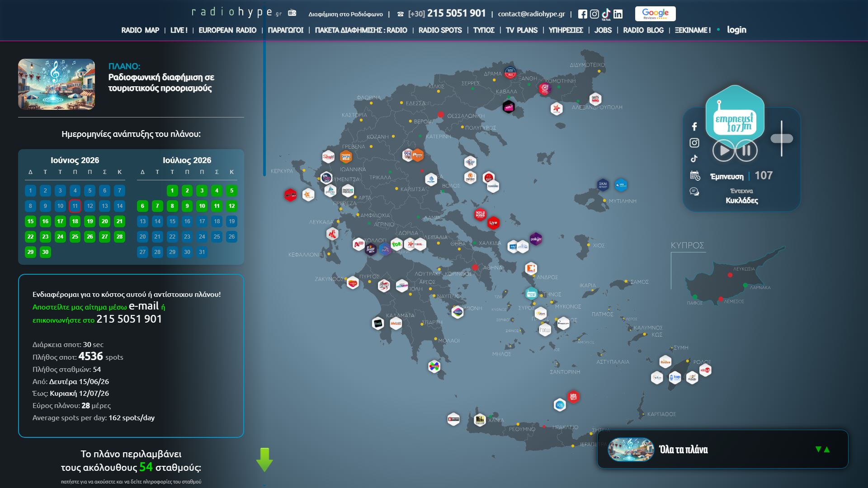The height and width of the screenshot is (488, 868).
Task: Click the radio icon beside the radiohype logo
Action: tap(292, 13)
